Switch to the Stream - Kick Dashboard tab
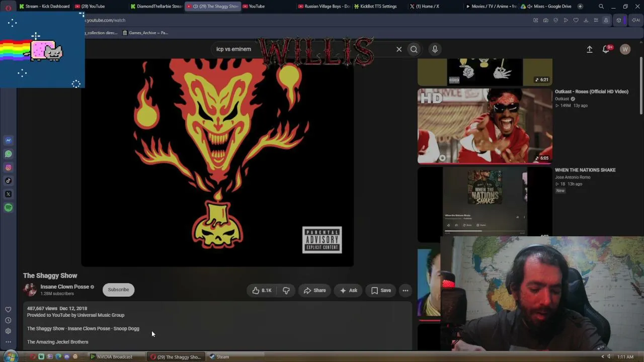This screenshot has height=362, width=644. pyautogui.click(x=45, y=7)
